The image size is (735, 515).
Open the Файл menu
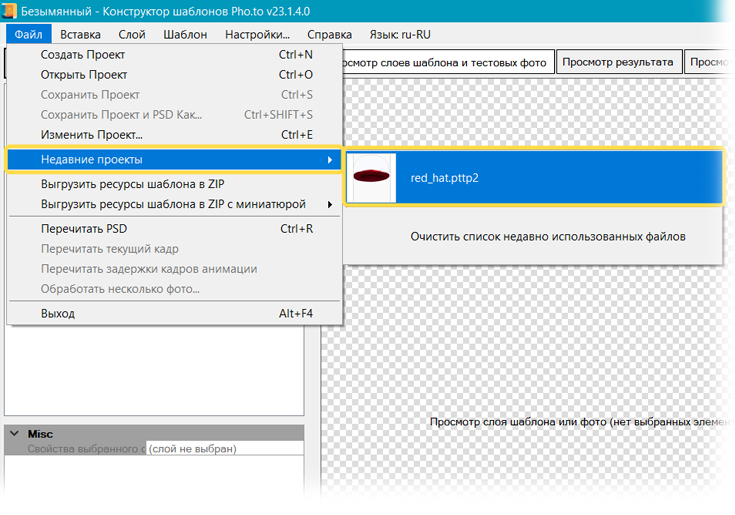click(27, 34)
